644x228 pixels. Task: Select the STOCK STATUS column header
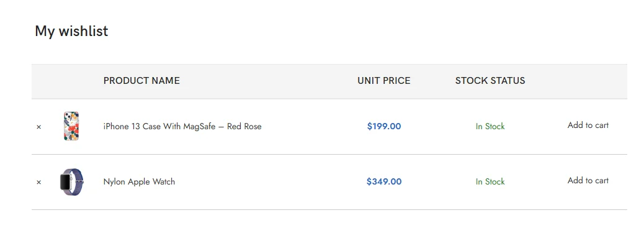(x=490, y=81)
